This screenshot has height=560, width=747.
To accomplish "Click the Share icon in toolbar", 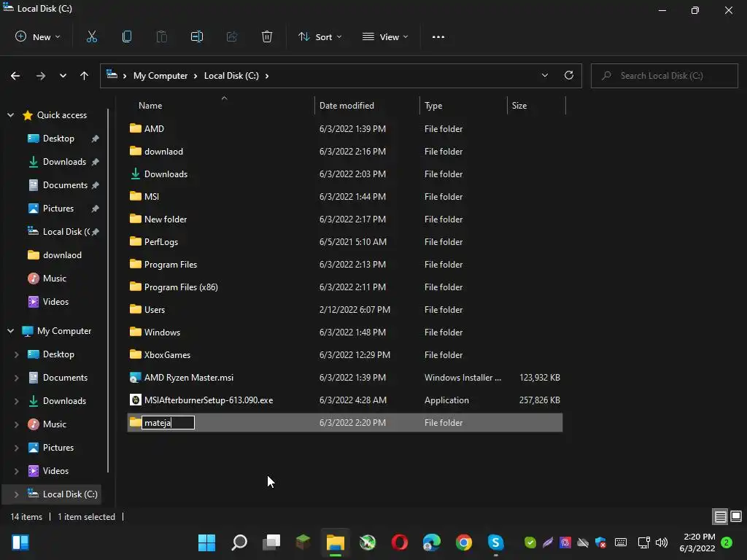I will point(232,36).
